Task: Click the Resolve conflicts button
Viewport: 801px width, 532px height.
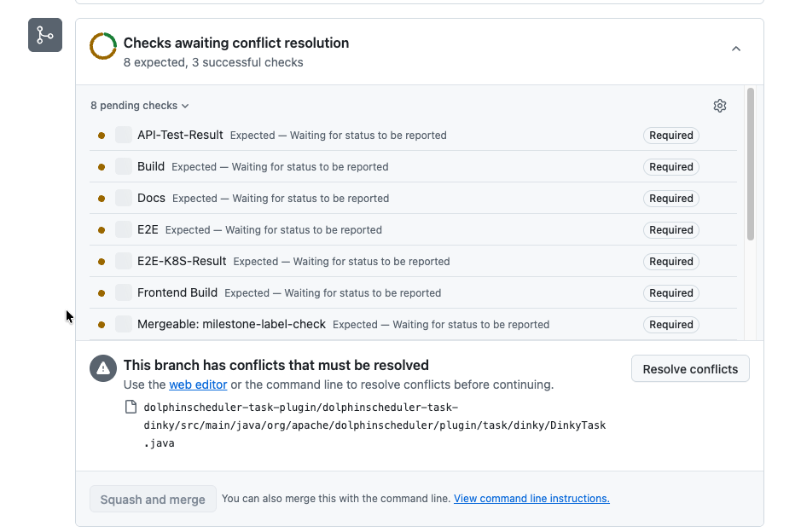Action: point(690,369)
